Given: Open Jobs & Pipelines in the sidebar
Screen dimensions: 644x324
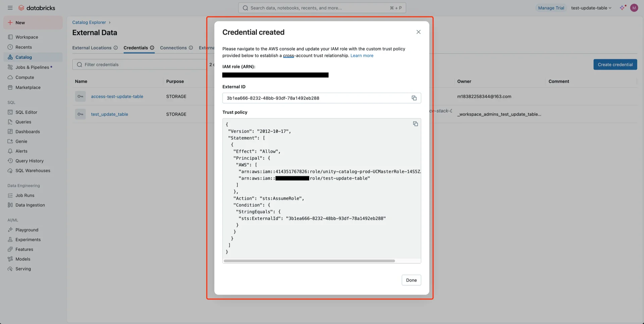Looking at the screenshot, I should click(33, 67).
